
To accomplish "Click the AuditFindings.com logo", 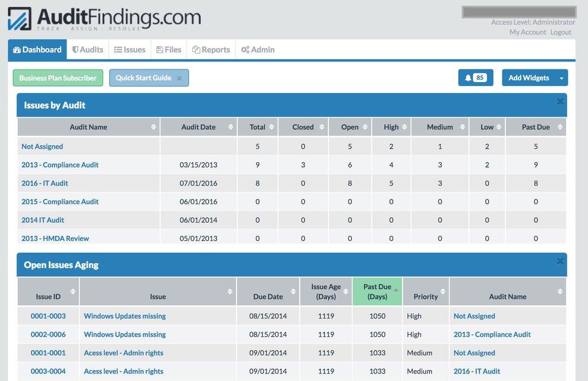I will [105, 18].
